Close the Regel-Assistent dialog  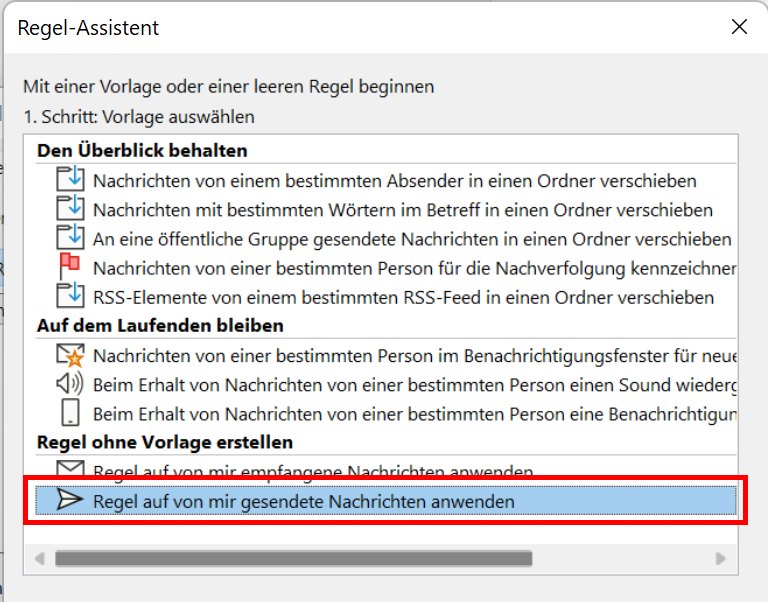point(739,27)
